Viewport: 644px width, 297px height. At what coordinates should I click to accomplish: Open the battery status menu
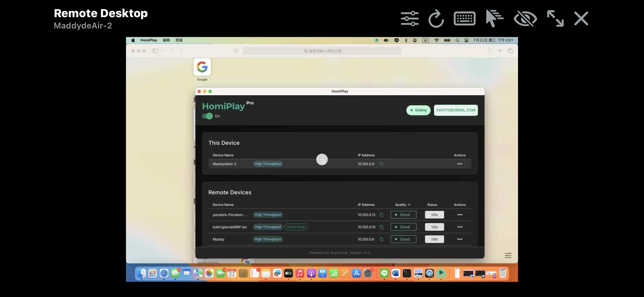coord(447,40)
